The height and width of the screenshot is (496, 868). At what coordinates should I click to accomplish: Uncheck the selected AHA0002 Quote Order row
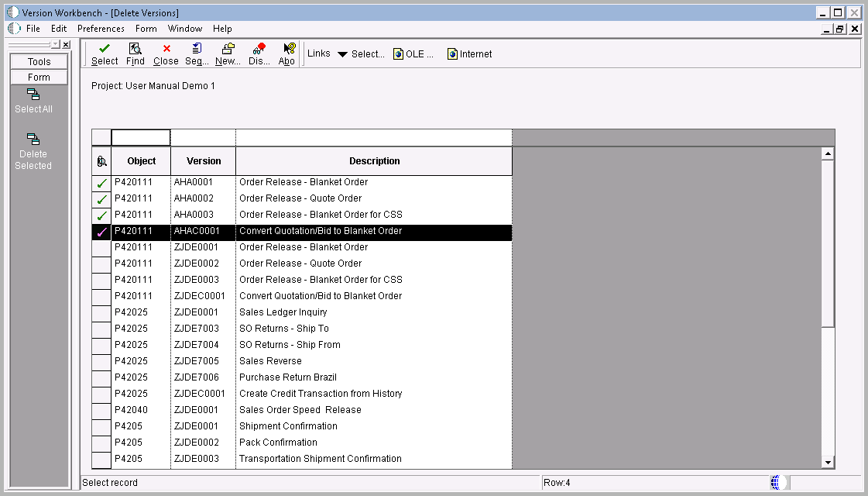point(101,198)
